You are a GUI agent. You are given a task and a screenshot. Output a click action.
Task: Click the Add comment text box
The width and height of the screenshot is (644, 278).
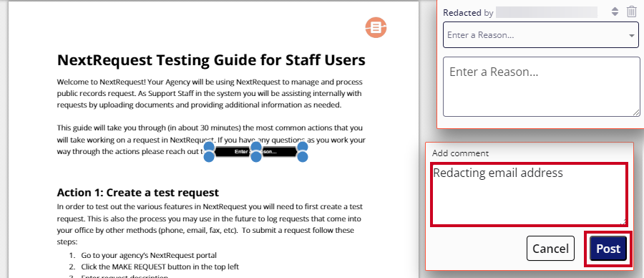point(529,194)
